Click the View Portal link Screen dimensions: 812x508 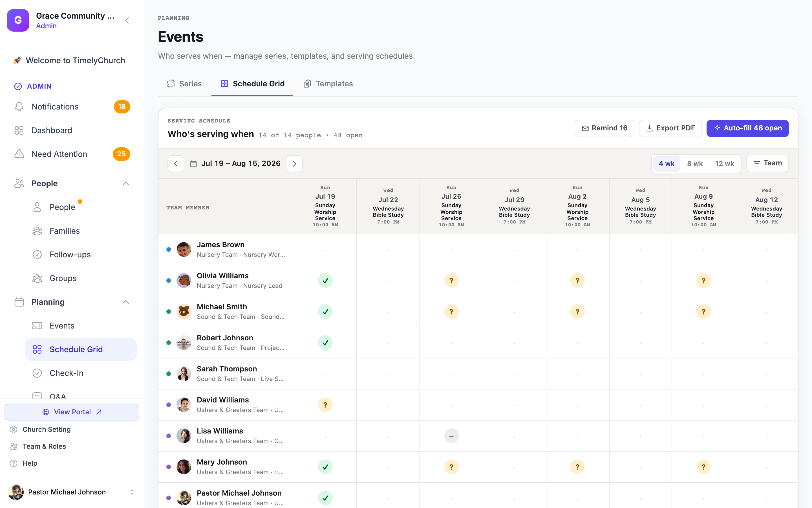[72, 412]
